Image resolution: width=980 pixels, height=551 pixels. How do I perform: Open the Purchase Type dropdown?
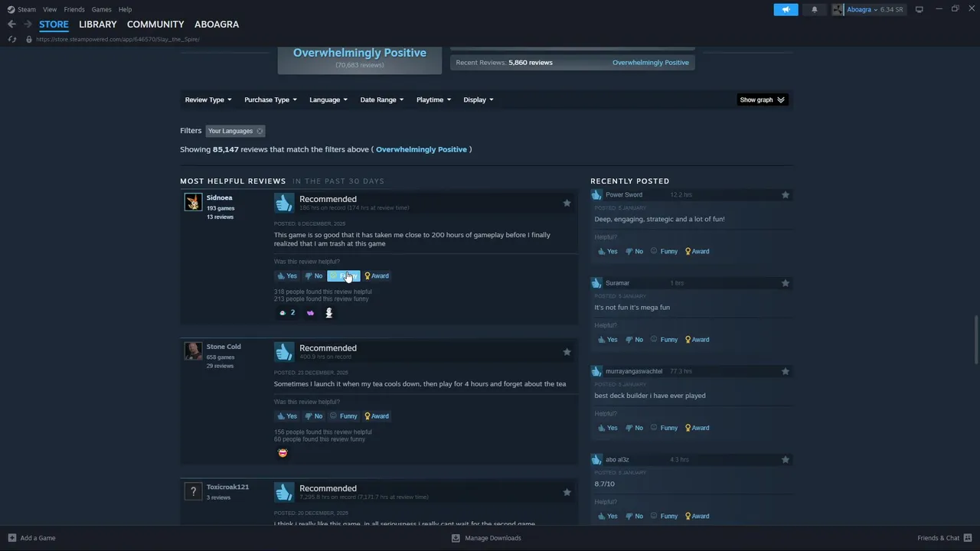tap(270, 100)
